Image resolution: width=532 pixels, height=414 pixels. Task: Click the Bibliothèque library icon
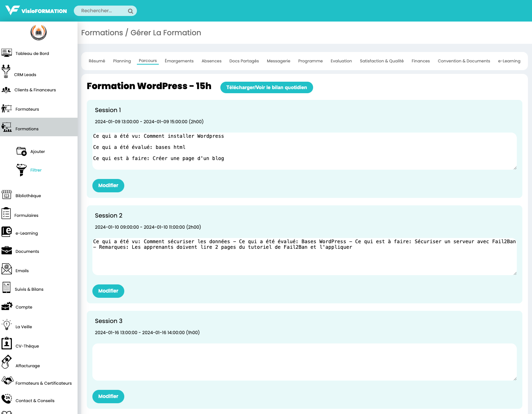click(x=7, y=195)
